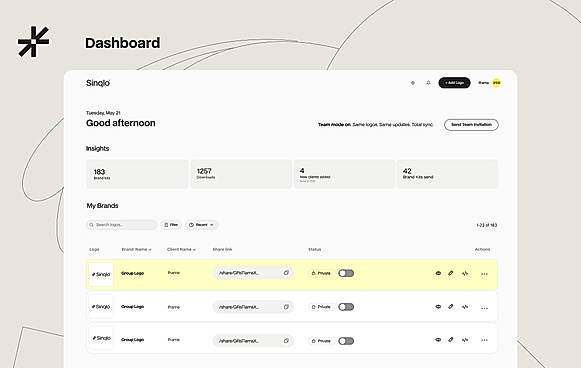
Task: Click into the Search logos field
Action: [x=122, y=225]
